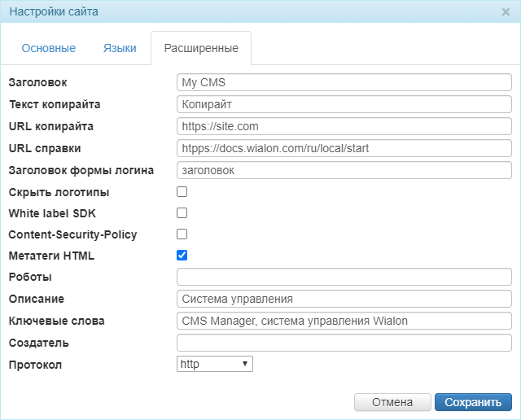521x420 pixels.
Task: Select the URL справки text field
Action: [x=344, y=148]
